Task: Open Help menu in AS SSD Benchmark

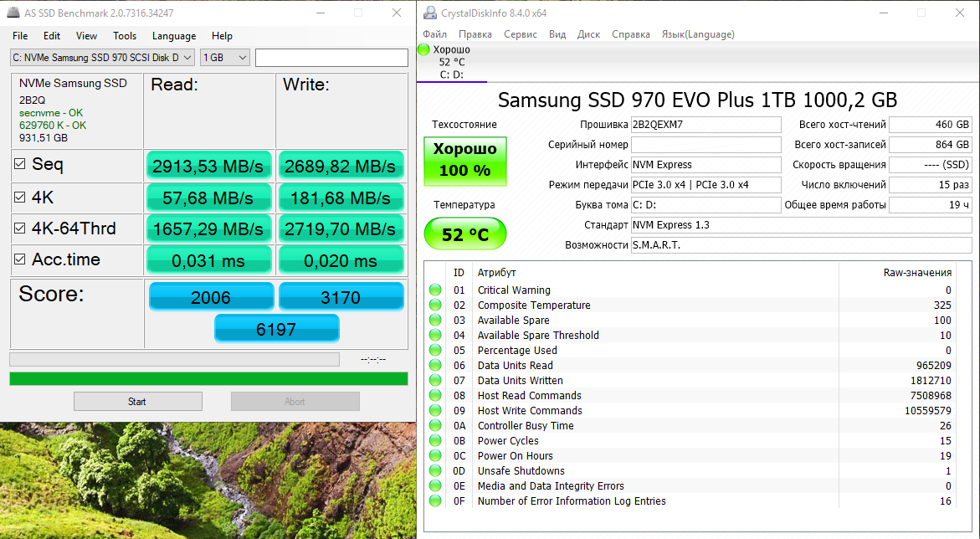Action: coord(222,36)
